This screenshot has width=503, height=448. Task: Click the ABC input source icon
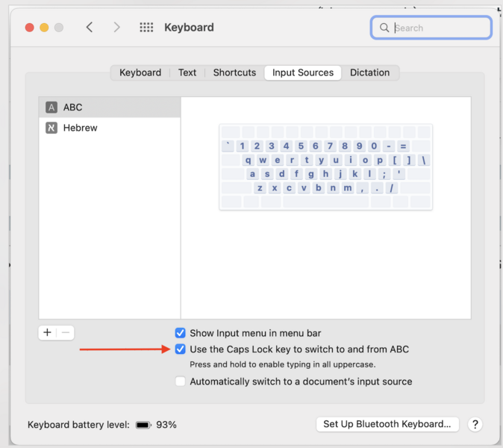[51, 108]
